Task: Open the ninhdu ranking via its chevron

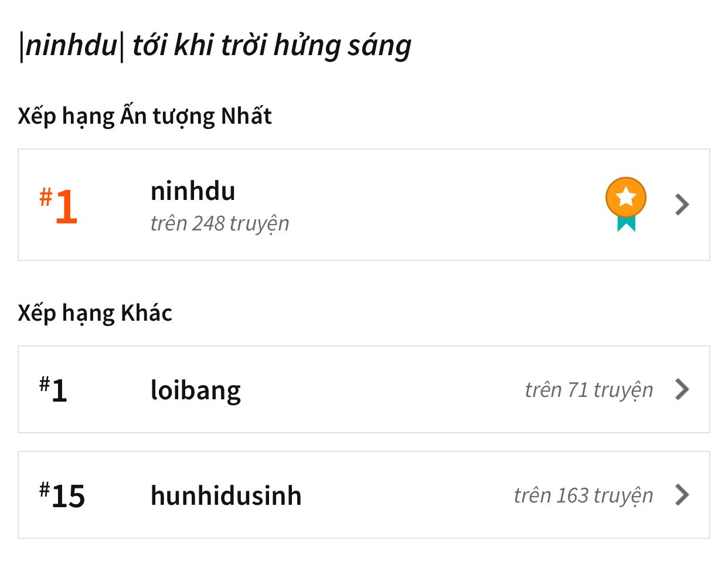Action: click(682, 205)
